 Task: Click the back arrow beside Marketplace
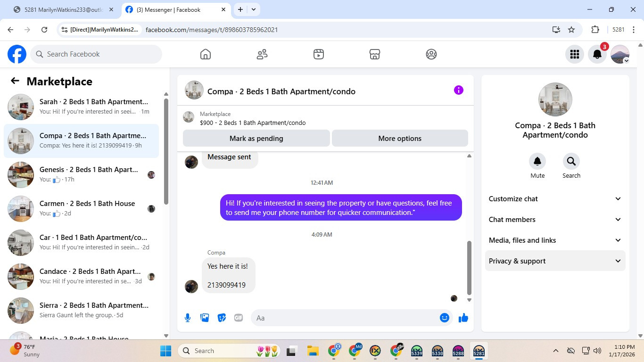tap(15, 81)
